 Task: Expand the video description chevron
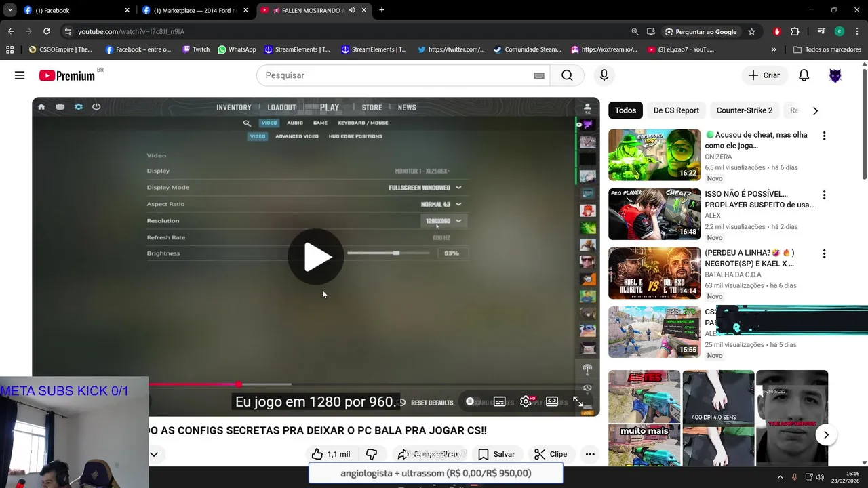coord(154,454)
